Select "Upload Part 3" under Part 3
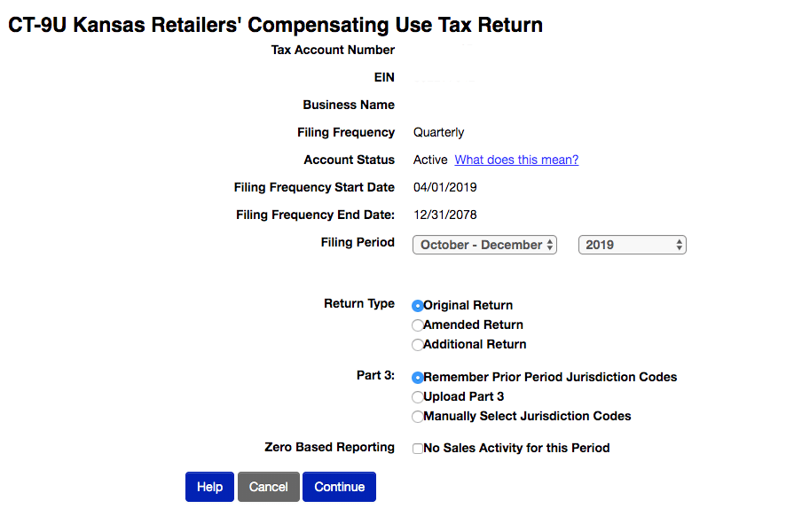Viewport: 794px width, 532px height. tap(418, 396)
